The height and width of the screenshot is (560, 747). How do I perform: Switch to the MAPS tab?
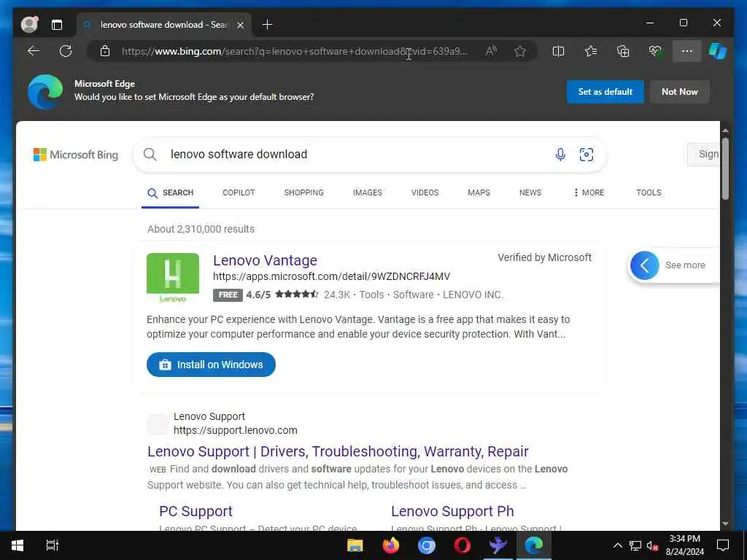tap(479, 192)
